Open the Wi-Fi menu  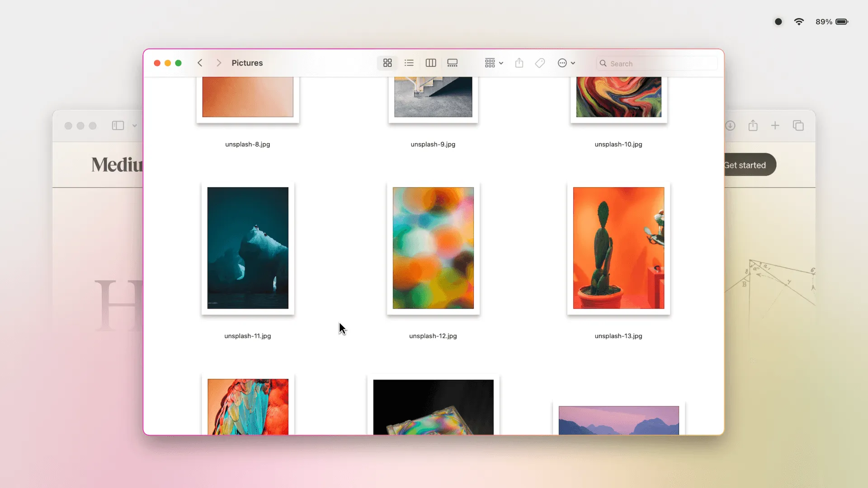tap(799, 21)
